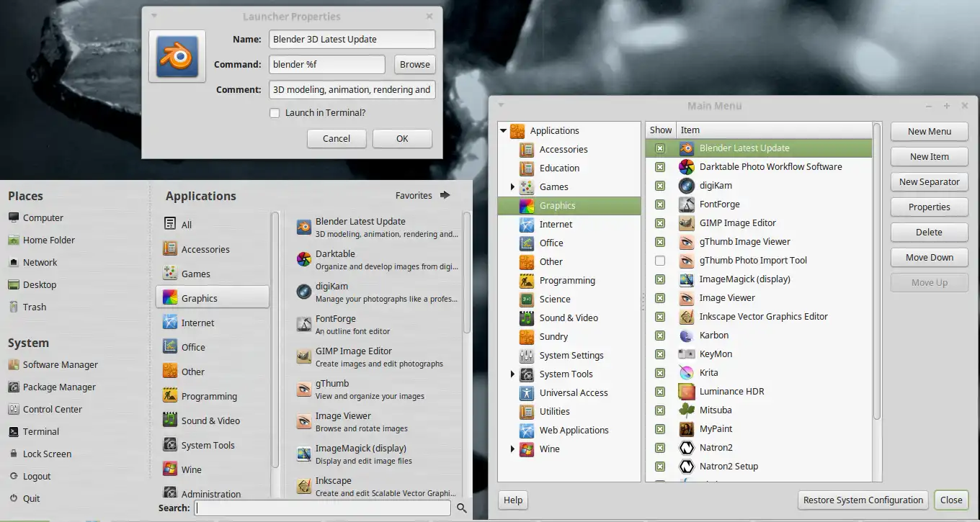Click the category list scrollbar in menu

tap(275, 340)
